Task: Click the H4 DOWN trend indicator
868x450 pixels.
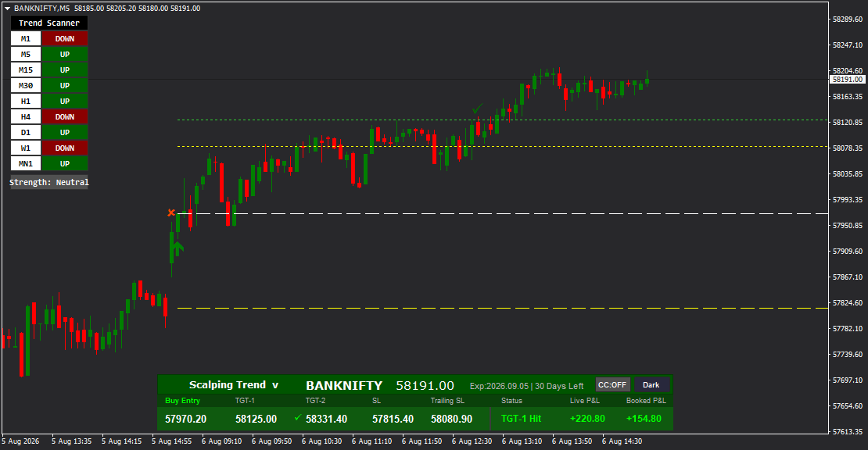Action: click(65, 116)
